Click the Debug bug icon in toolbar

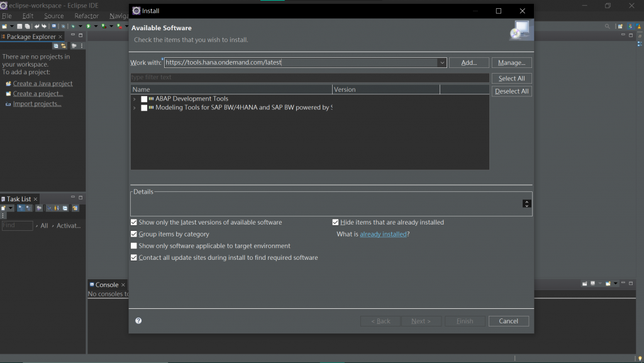73,26
